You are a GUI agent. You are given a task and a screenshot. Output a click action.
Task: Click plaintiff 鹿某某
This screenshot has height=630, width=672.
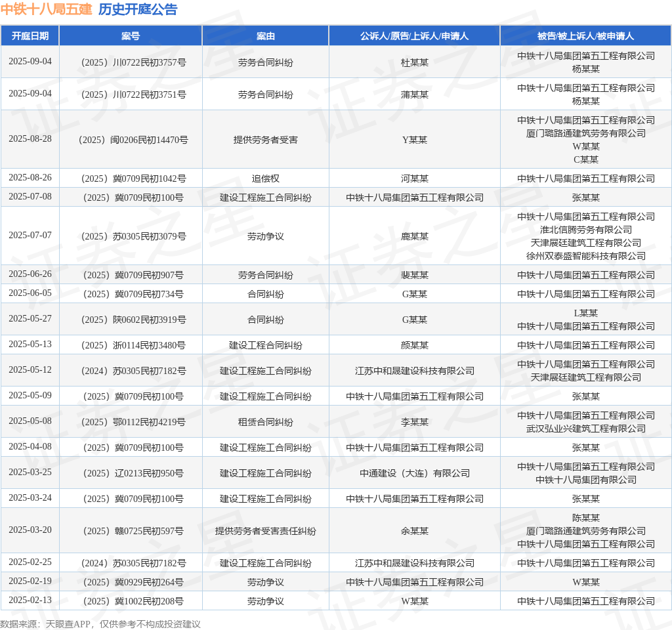pyautogui.click(x=415, y=236)
